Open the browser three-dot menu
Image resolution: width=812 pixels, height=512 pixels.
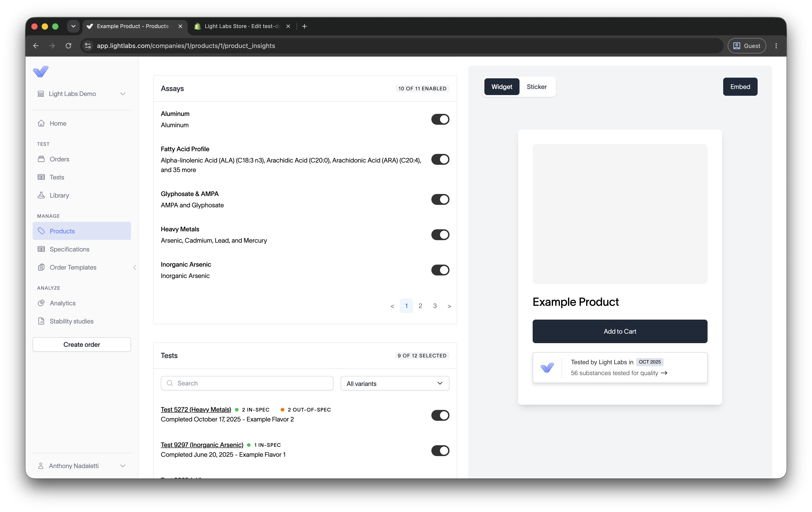point(776,46)
